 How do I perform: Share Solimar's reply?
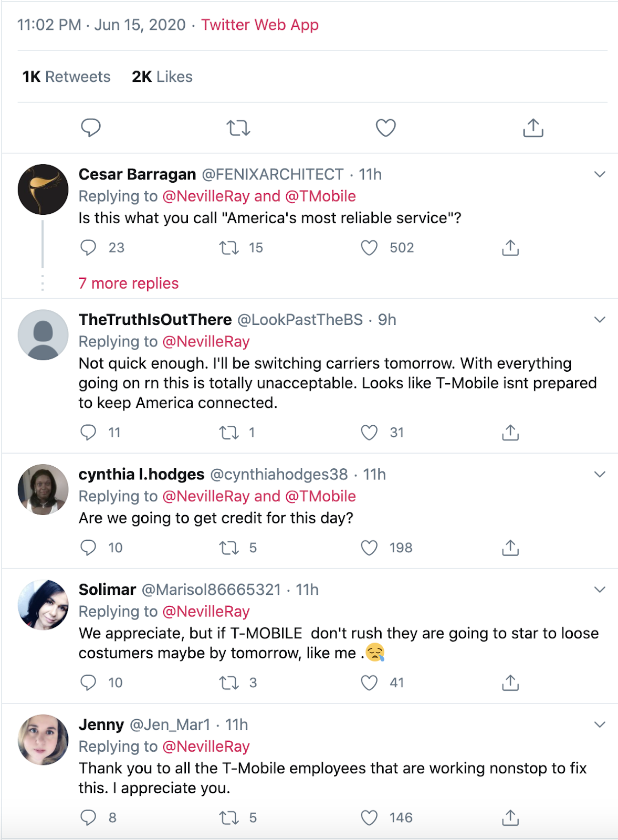[x=510, y=682]
